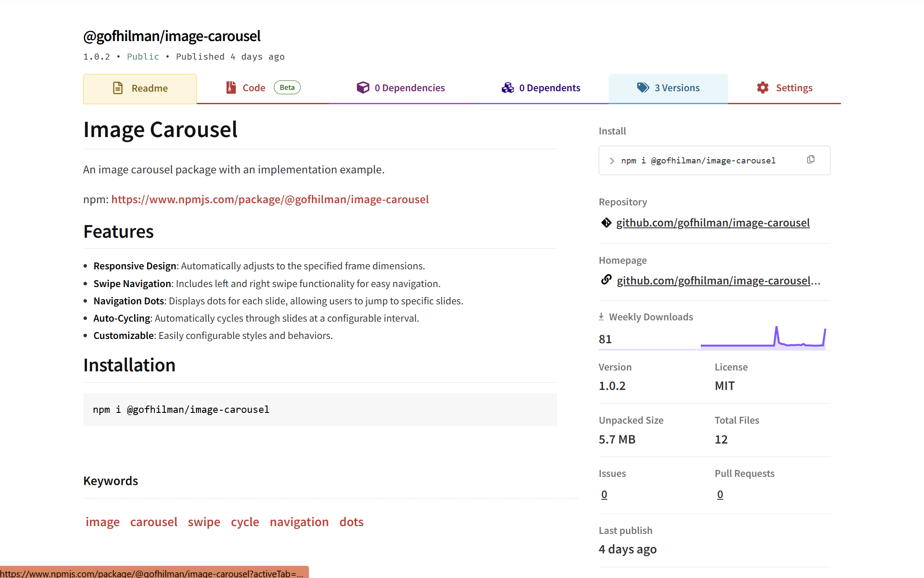The image size is (924, 578).
Task: Click the sidebar Version value 1.0.2
Action: point(612,386)
